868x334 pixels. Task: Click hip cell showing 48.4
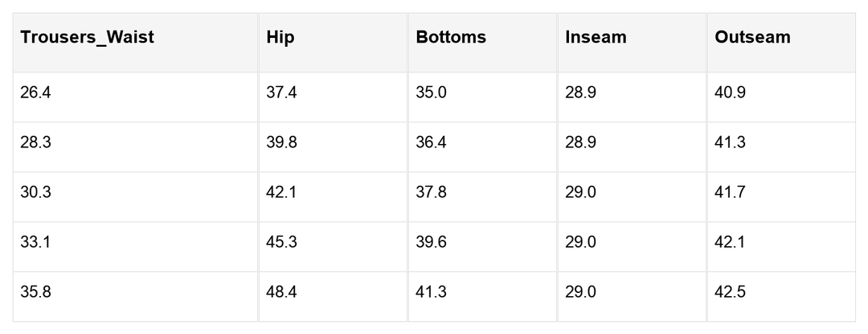[x=281, y=293]
